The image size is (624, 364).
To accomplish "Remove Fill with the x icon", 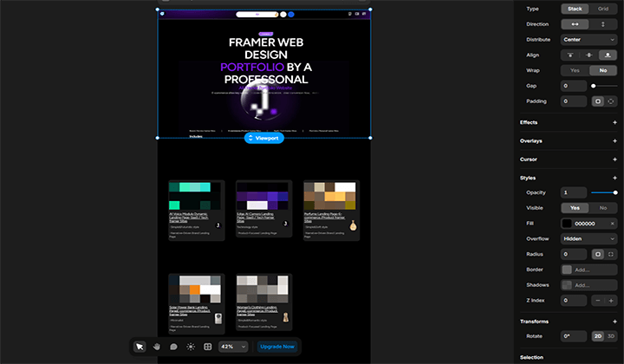I will click(x=613, y=224).
